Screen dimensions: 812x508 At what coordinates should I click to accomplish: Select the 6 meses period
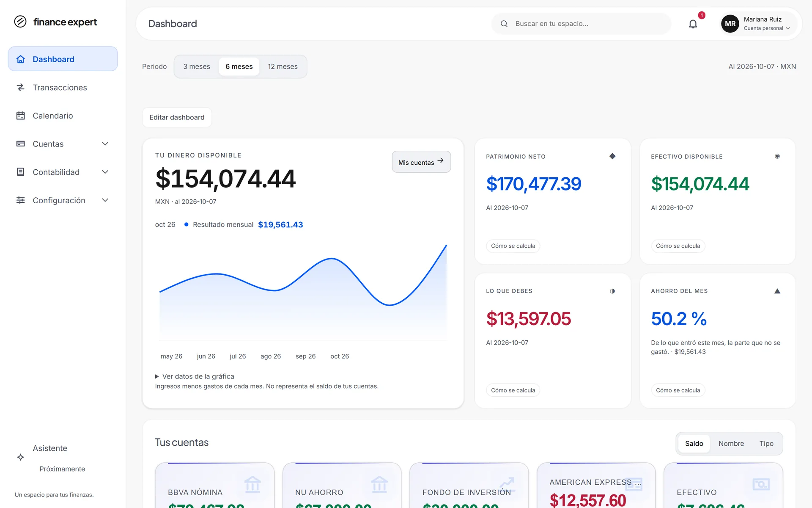(x=239, y=66)
